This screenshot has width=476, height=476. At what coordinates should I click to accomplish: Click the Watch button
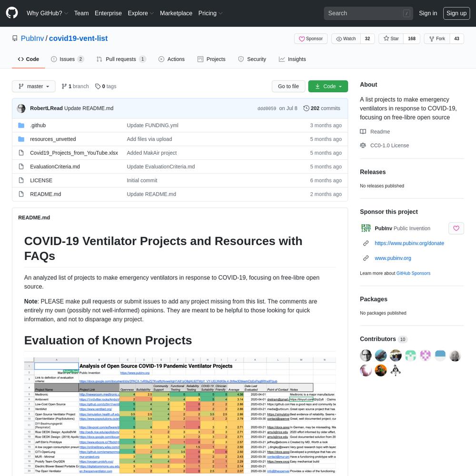[346, 39]
